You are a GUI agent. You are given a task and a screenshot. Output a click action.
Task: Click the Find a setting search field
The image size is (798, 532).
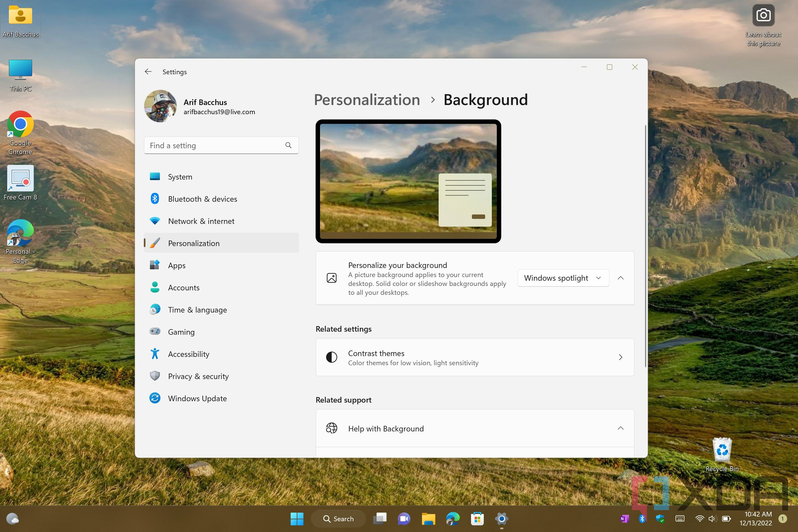[220, 145]
